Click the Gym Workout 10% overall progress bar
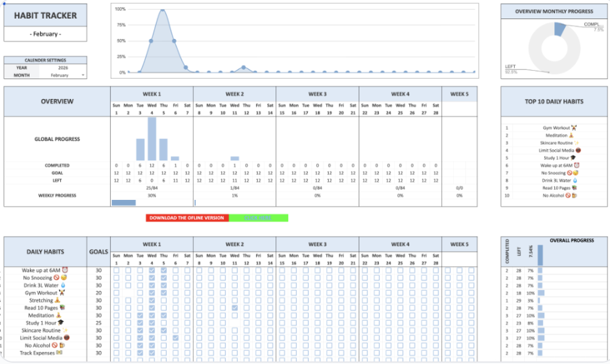Viewport: 610px width, 364px height. tap(541, 293)
